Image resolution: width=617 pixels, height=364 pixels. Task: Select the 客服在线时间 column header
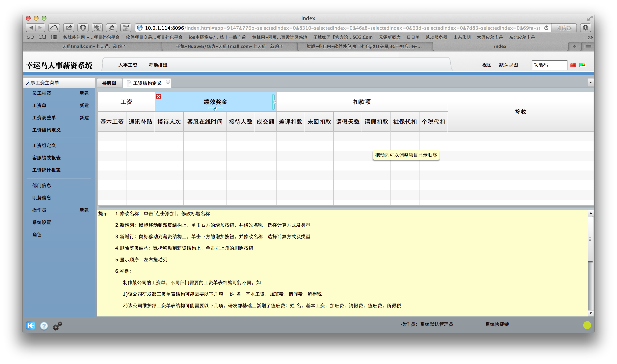[x=205, y=122]
